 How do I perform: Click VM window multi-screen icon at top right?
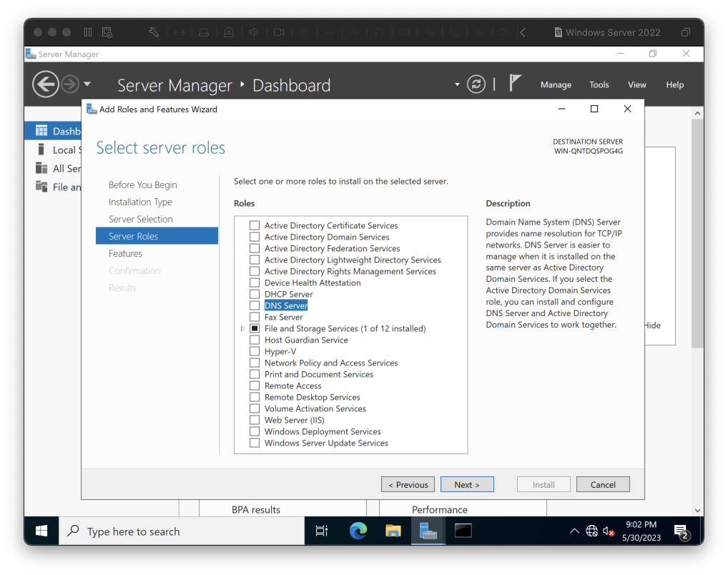pos(685,32)
